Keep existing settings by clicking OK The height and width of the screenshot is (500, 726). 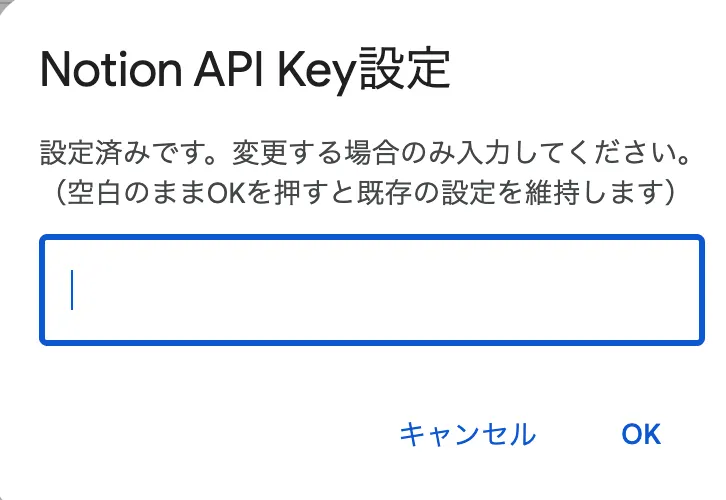pyautogui.click(x=641, y=433)
